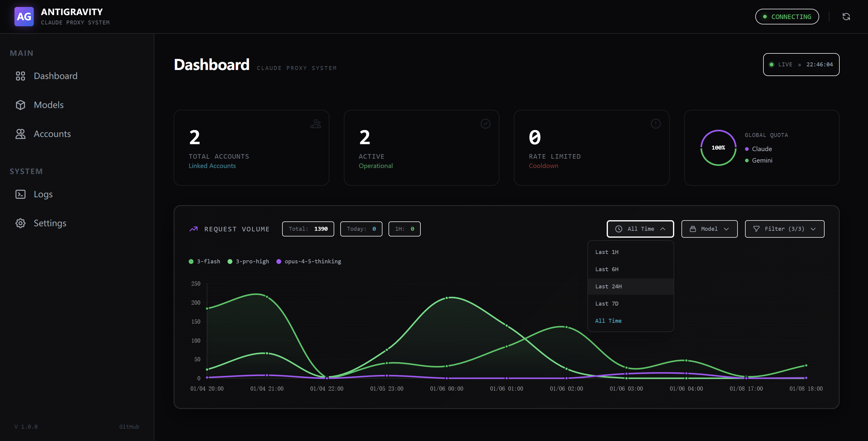The width and height of the screenshot is (868, 441).
Task: Open Dashboard via its grid icon
Action: click(20, 76)
